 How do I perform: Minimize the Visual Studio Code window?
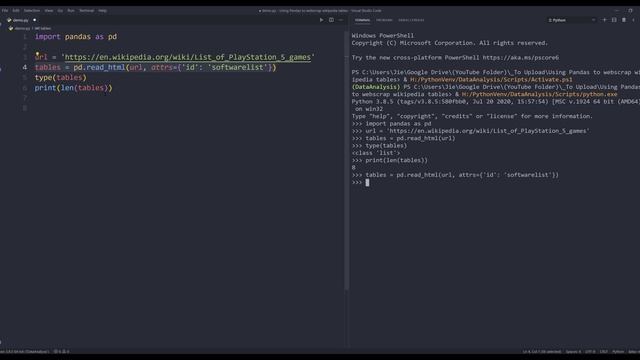(617, 11)
